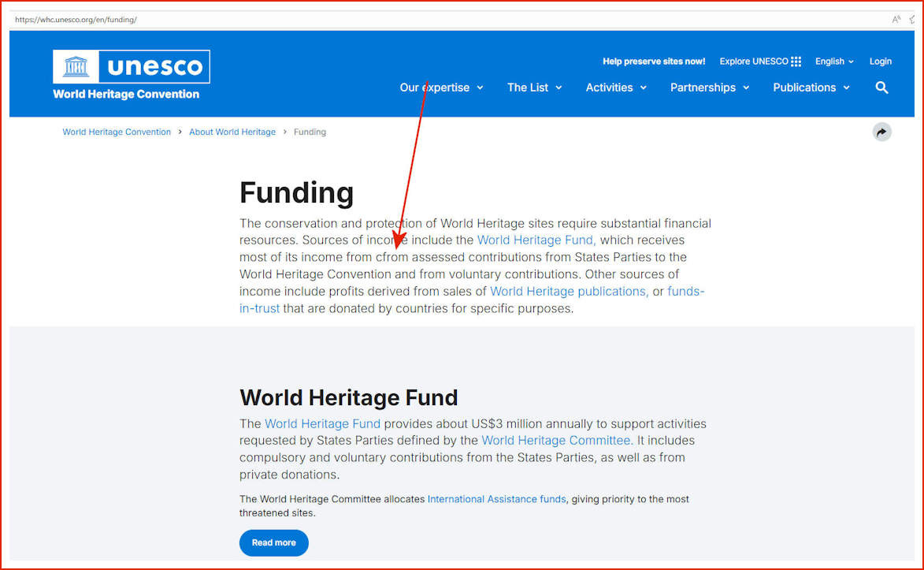Image resolution: width=924 pixels, height=570 pixels.
Task: Click the read aloud icon in address bar
Action: (896, 20)
